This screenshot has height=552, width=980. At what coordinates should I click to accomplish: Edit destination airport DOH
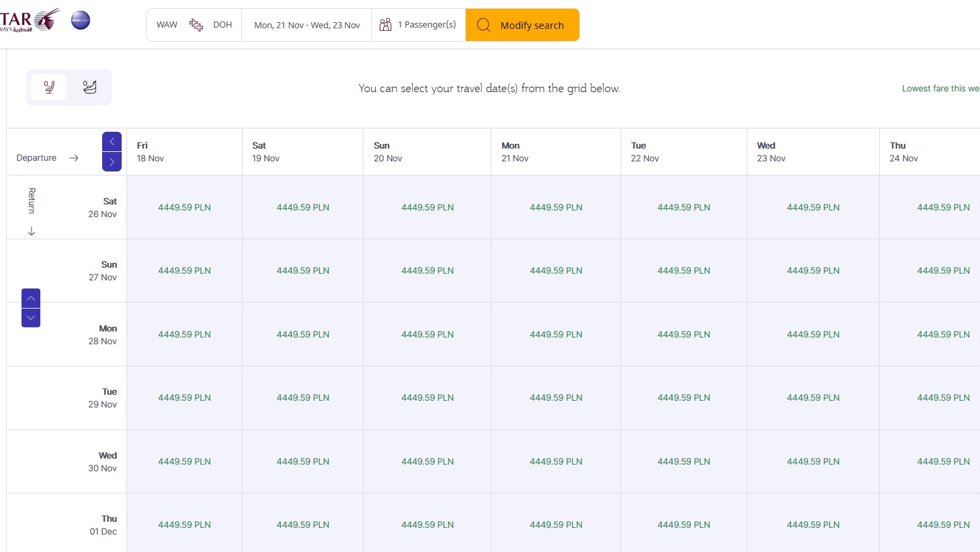pyautogui.click(x=222, y=25)
